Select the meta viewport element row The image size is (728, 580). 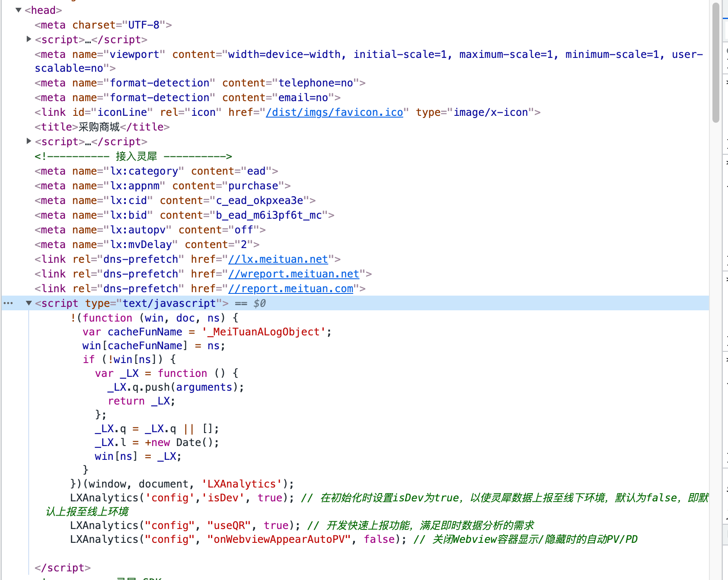pos(369,61)
